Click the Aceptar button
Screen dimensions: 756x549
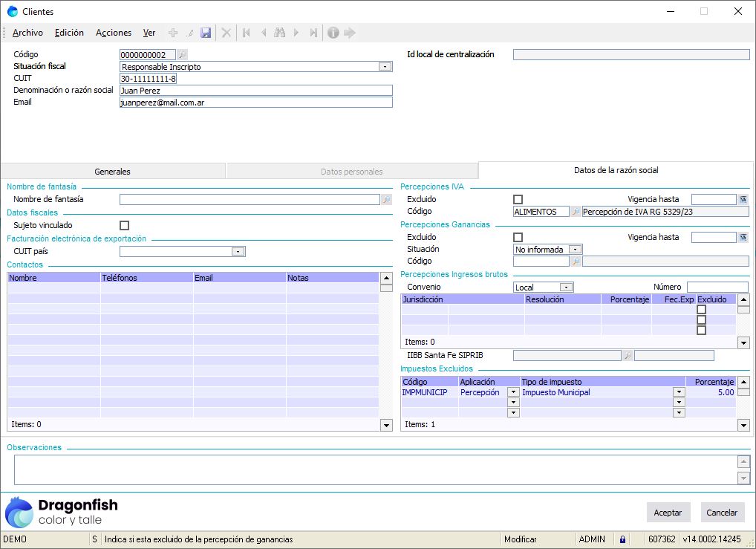click(x=668, y=513)
